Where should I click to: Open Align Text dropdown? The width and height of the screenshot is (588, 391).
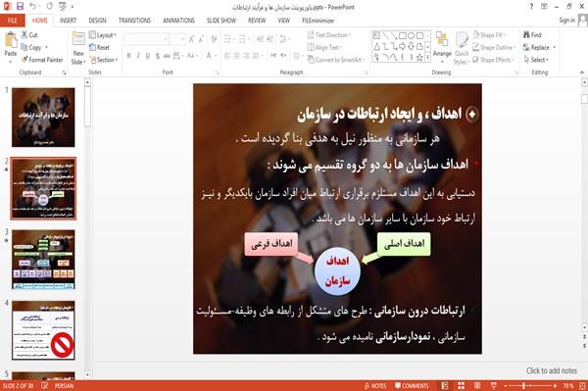pos(324,47)
